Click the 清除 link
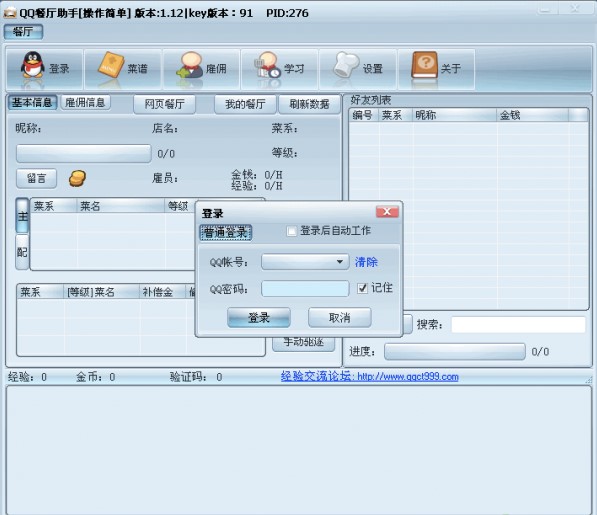This screenshot has height=515, width=597. point(366,262)
